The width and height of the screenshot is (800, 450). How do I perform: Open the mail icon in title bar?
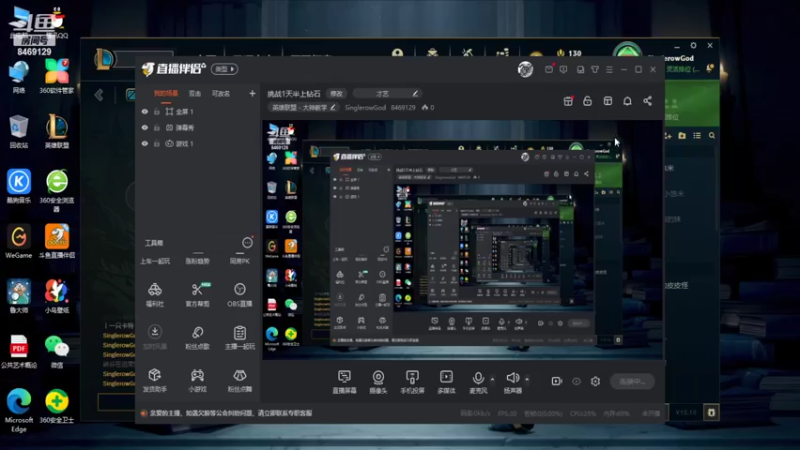point(549,69)
